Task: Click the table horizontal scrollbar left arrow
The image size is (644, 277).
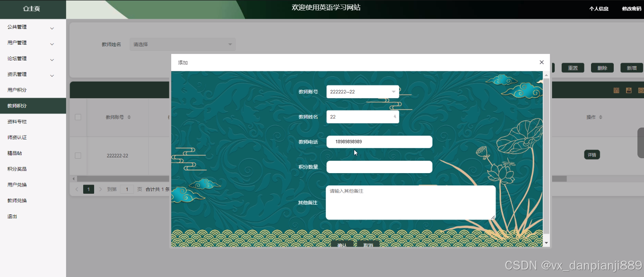Action: pyautogui.click(x=74, y=179)
